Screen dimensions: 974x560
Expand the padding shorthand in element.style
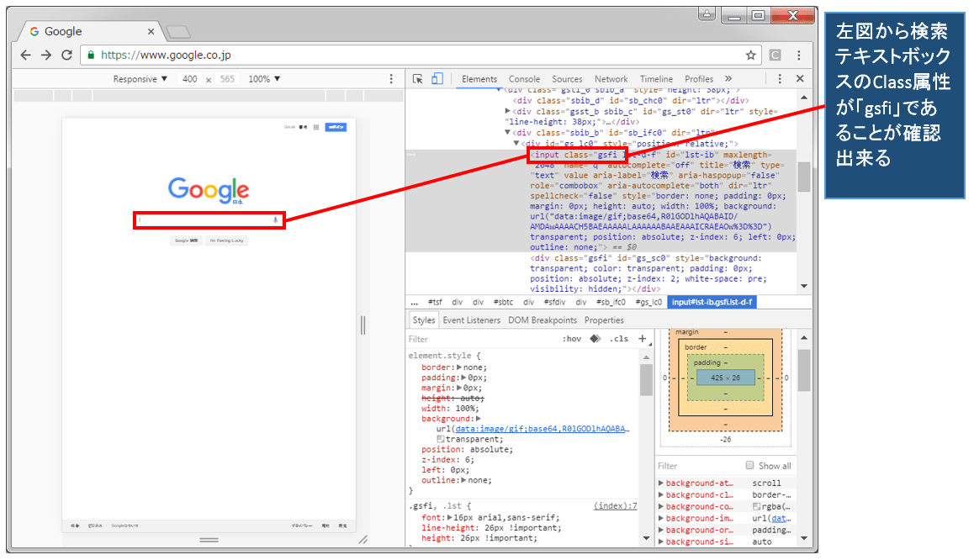point(463,378)
